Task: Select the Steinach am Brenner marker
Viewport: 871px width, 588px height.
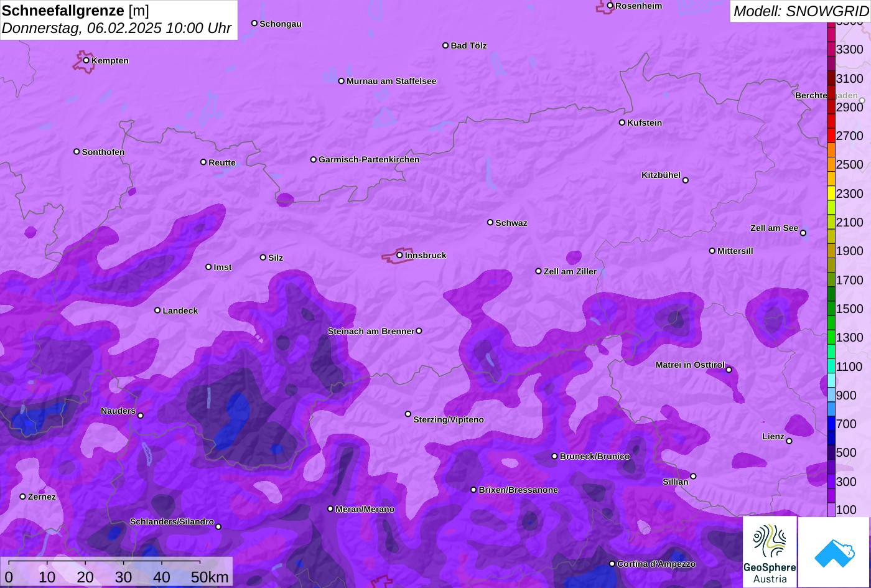Action: [x=419, y=331]
